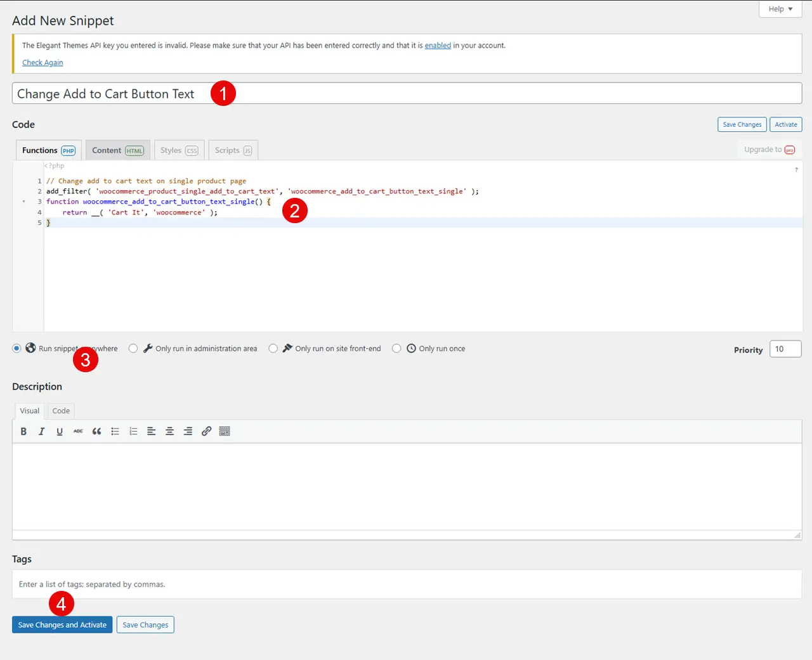Click the Priority number field
The width and height of the screenshot is (812, 660).
point(785,349)
